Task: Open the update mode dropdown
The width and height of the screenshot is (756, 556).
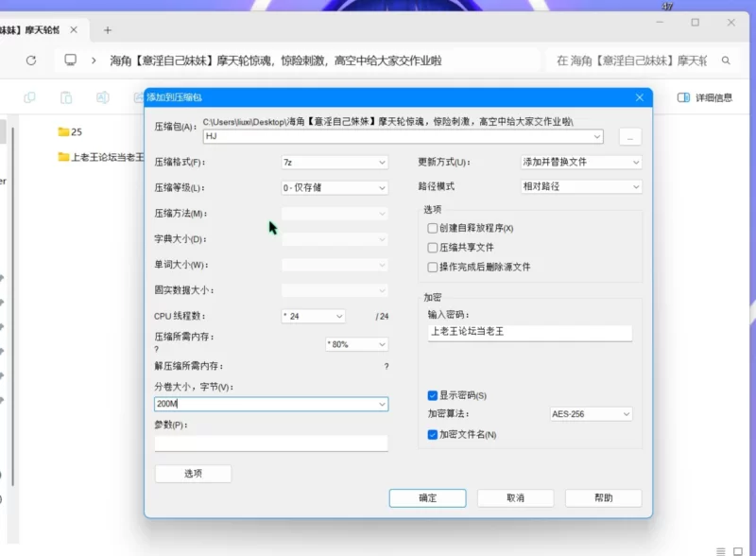Action: [x=581, y=163]
